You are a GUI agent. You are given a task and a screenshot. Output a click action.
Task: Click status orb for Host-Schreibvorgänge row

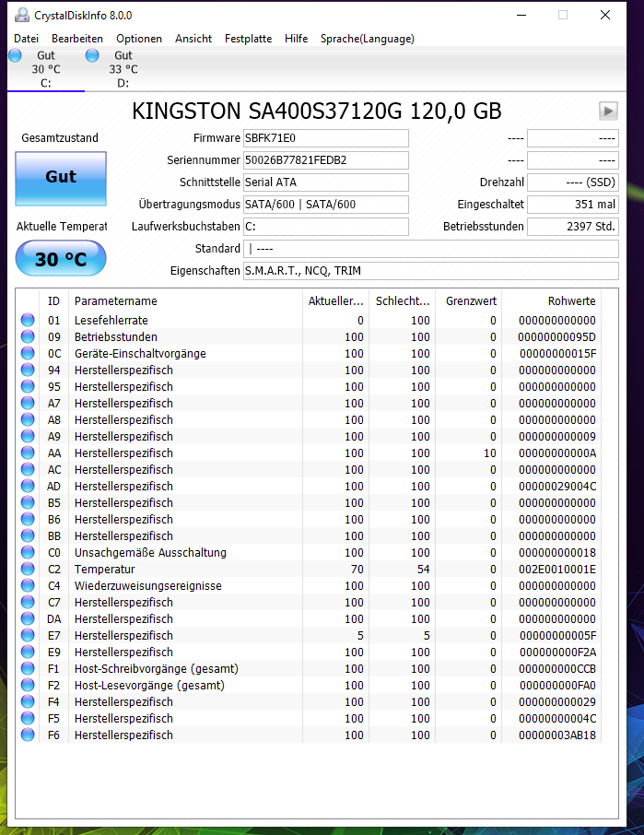click(x=28, y=668)
